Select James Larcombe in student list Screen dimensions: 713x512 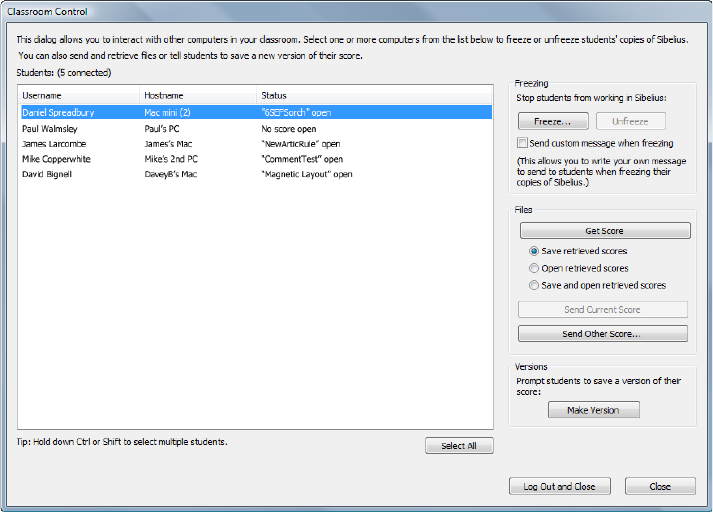[x=54, y=144]
